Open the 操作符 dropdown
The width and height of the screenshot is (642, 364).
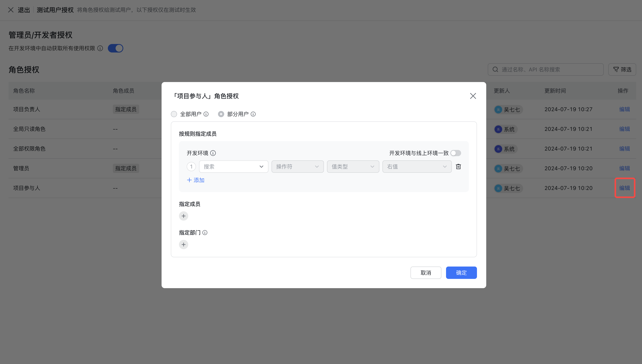tap(298, 167)
